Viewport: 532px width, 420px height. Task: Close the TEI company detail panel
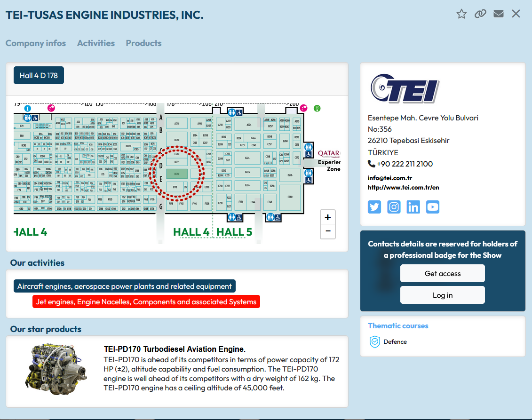pos(516,14)
